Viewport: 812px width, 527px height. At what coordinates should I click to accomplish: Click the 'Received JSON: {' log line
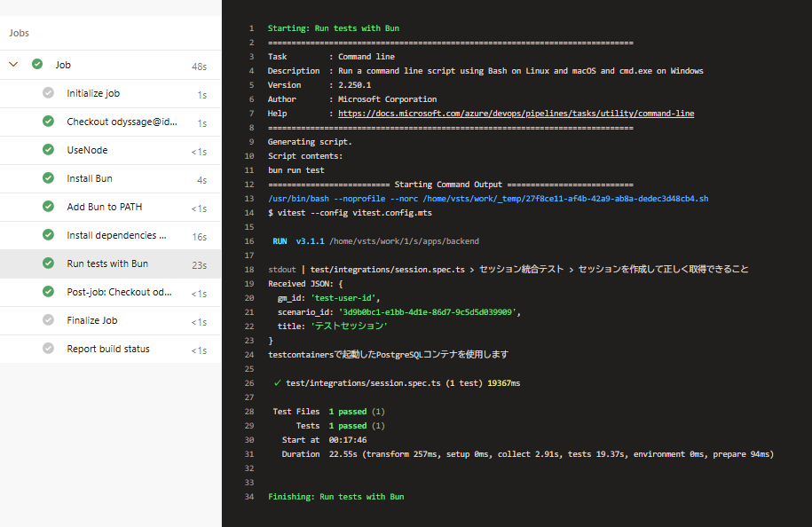tap(305, 284)
